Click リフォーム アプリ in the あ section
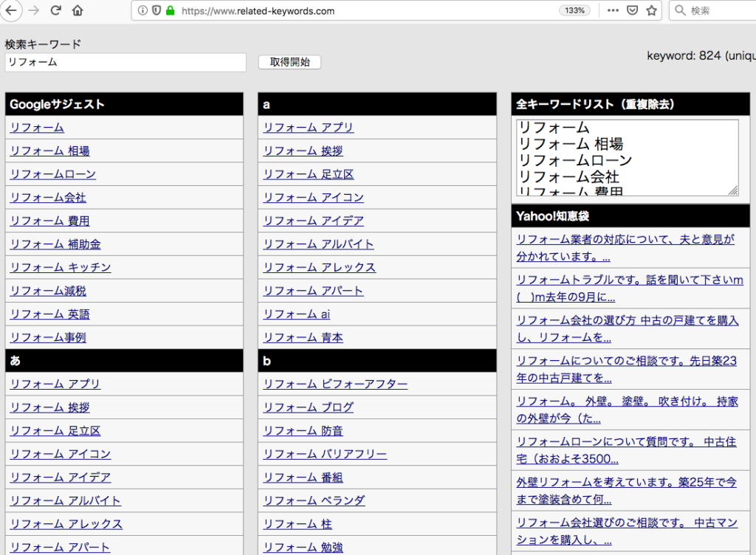756x555 pixels. coord(55,384)
